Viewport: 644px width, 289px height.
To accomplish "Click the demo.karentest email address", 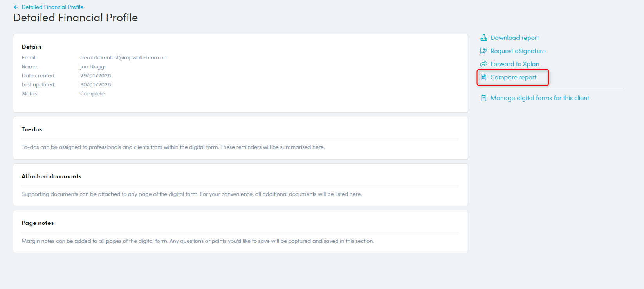I will (123, 57).
